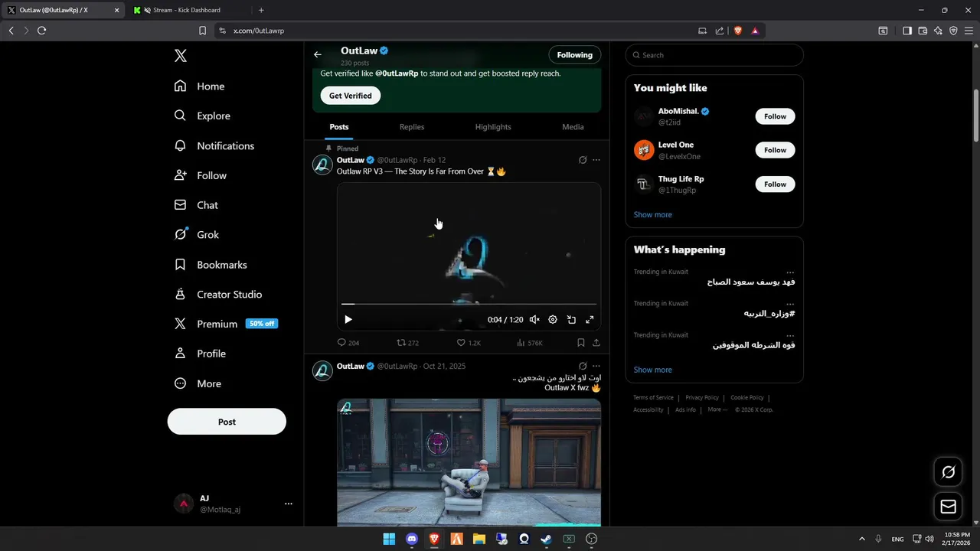
Task: Click the X logo in sidebar
Action: point(180,56)
